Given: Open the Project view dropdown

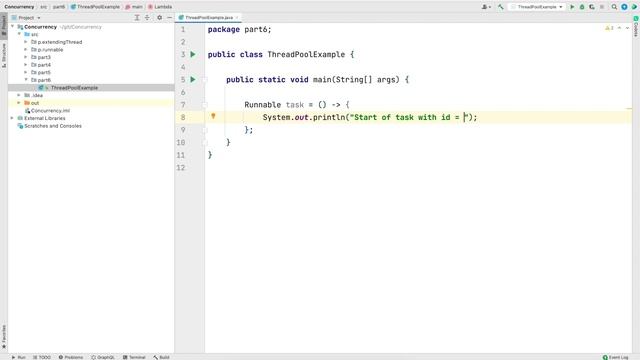Looking at the screenshot, I should (x=27, y=18).
